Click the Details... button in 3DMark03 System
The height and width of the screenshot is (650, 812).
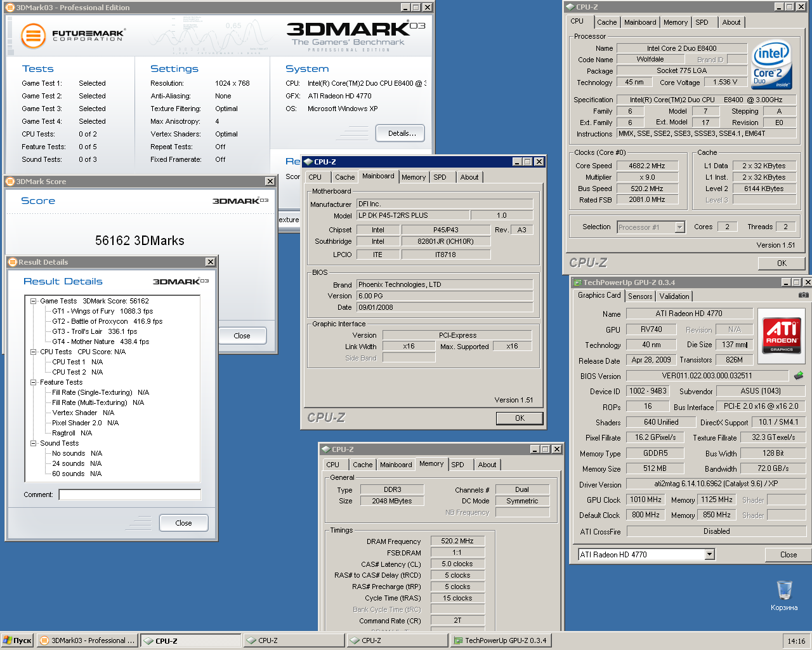pyautogui.click(x=402, y=133)
